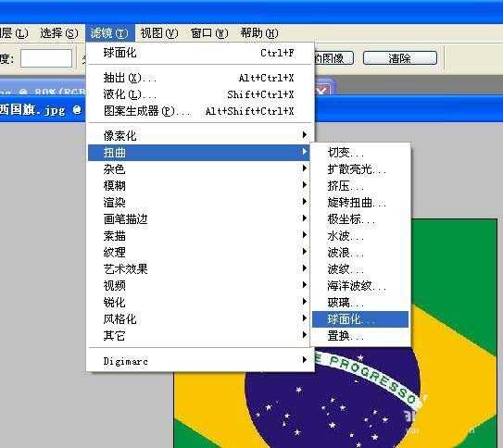Choose 抽出(X)... filter
Image resolution: width=503 pixels, height=448 pixels.
(x=199, y=78)
